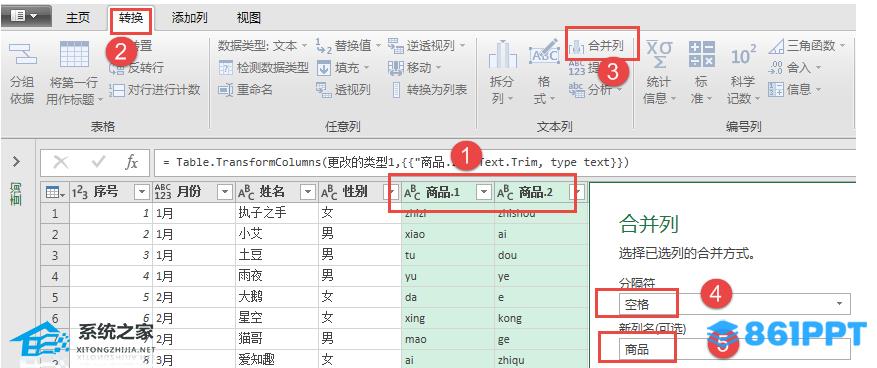Screen dimensions: 877x368
Task: Switch to the 主页 tab
Action: click(x=78, y=18)
